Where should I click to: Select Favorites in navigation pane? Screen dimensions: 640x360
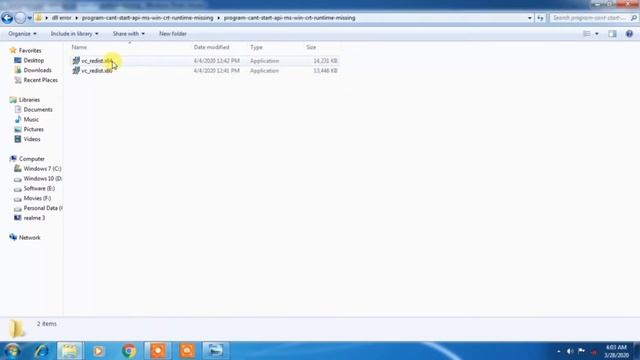pyautogui.click(x=30, y=51)
